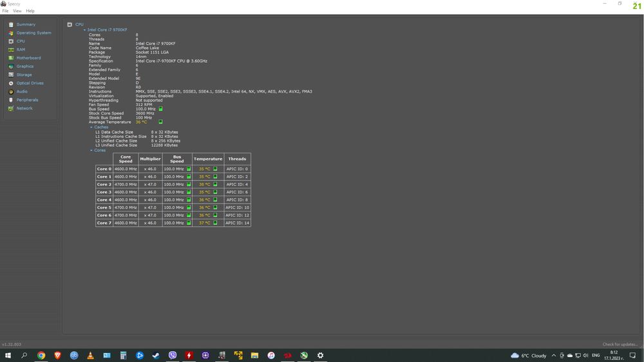Select the Core 2 row label
This screenshot has height=362, width=644.
point(104,184)
